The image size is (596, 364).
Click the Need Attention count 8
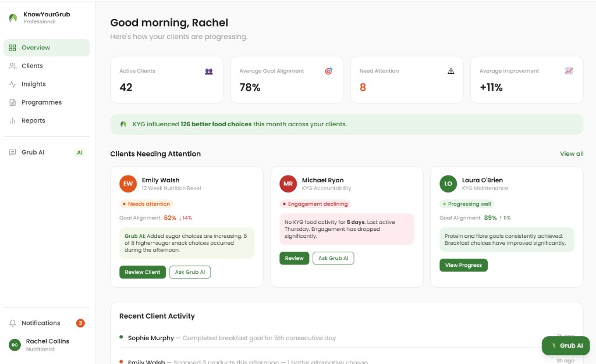[363, 87]
